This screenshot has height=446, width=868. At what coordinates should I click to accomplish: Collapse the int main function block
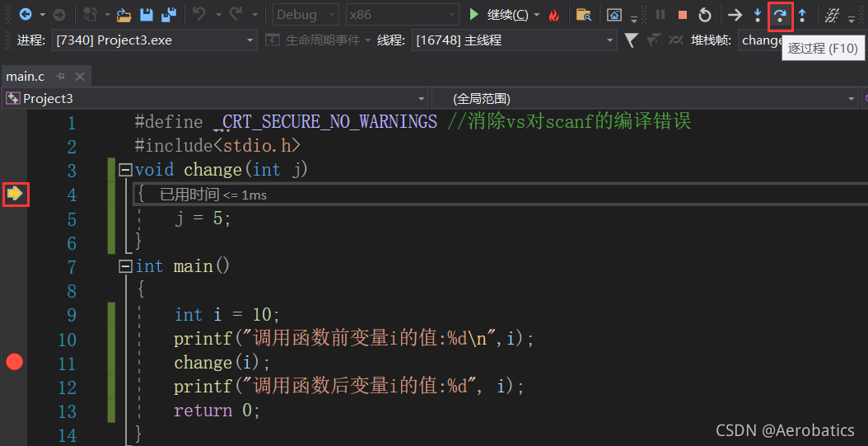(x=126, y=266)
